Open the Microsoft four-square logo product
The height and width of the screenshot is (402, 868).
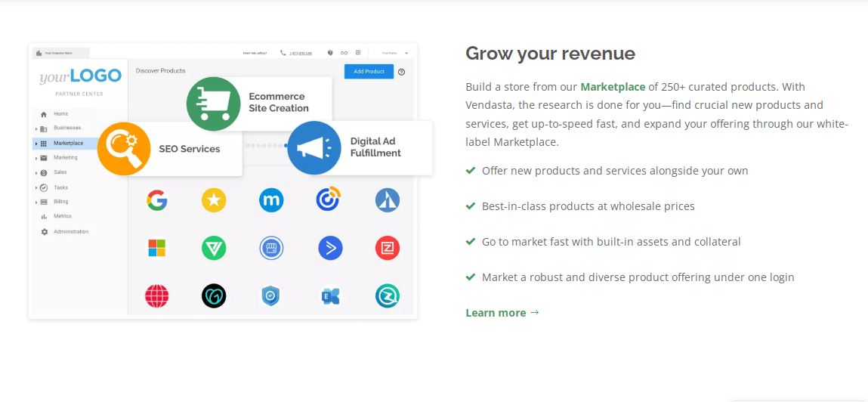156,248
